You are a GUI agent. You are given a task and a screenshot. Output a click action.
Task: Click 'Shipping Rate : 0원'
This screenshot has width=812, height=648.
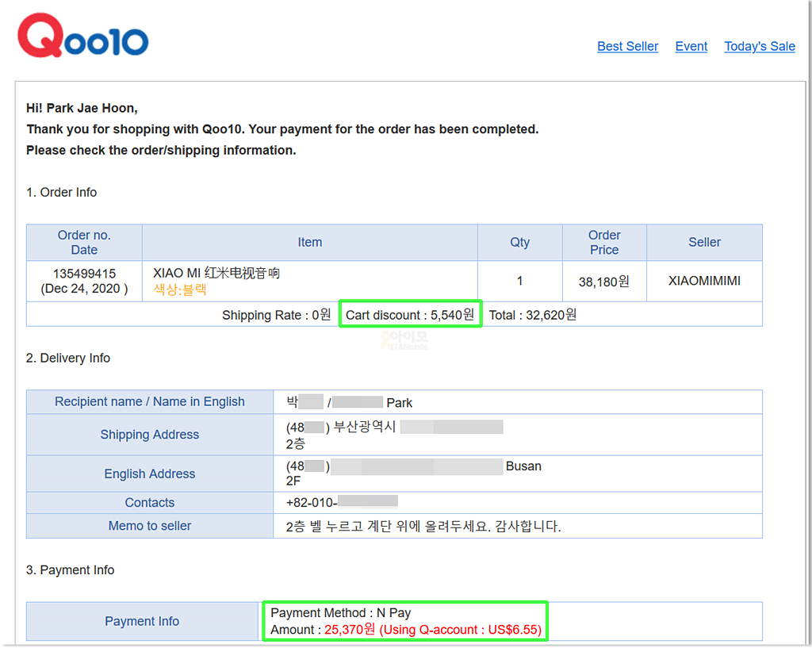(x=277, y=315)
